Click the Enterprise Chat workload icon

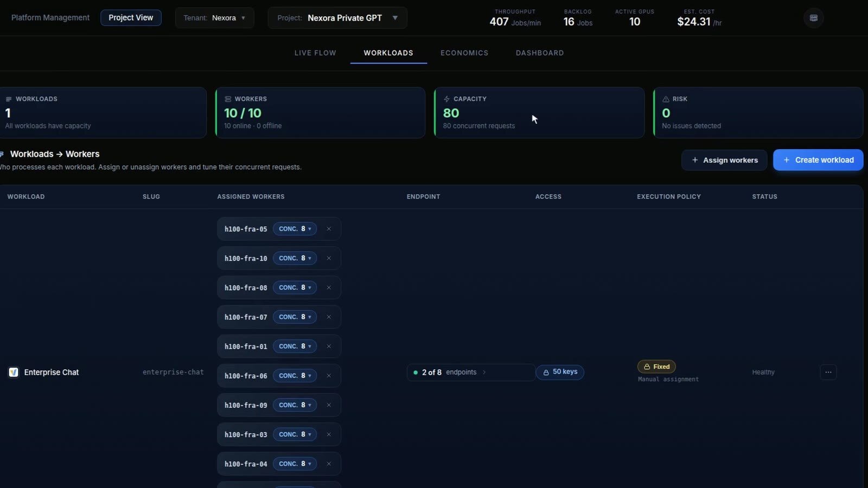pos(14,372)
